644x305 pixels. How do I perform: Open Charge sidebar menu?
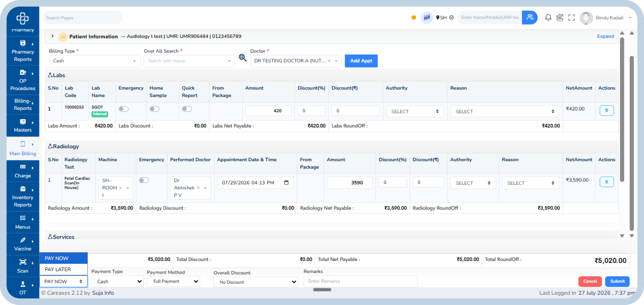point(23,171)
